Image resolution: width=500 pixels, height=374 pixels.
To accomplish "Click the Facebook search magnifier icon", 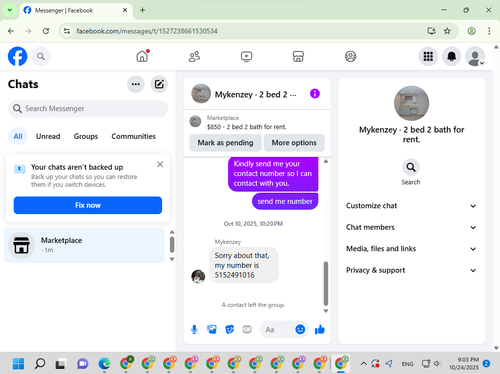I will pos(41,56).
